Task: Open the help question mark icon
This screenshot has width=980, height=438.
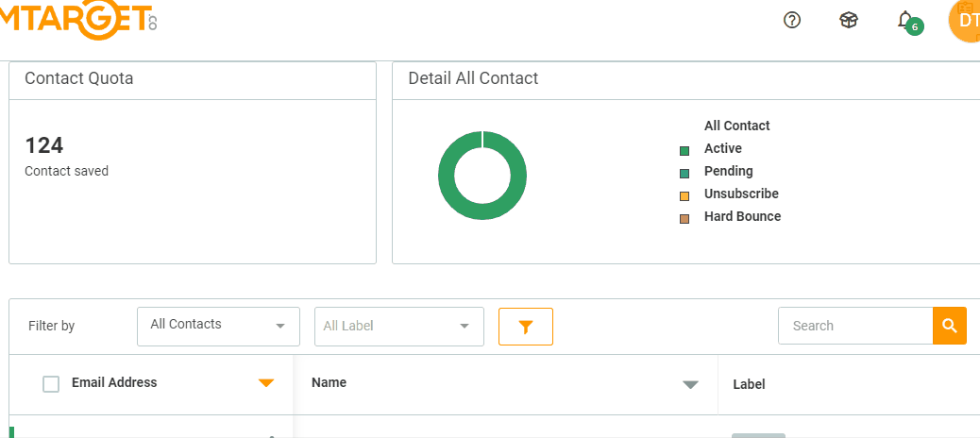Action: coord(792,20)
